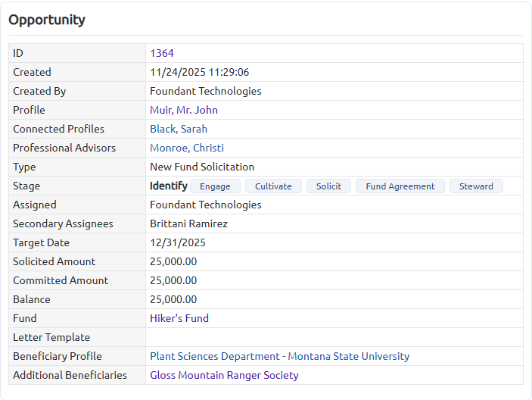
Task: Click the Balance value 25,000.00
Action: point(173,299)
